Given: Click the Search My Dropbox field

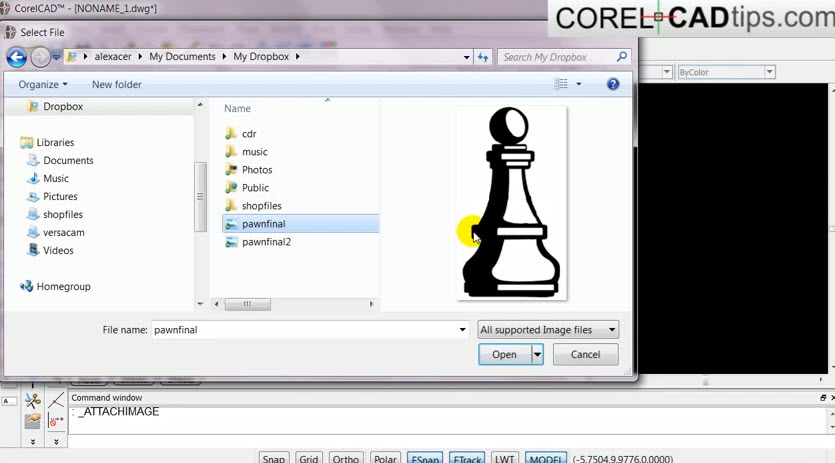Looking at the screenshot, I should (x=556, y=57).
